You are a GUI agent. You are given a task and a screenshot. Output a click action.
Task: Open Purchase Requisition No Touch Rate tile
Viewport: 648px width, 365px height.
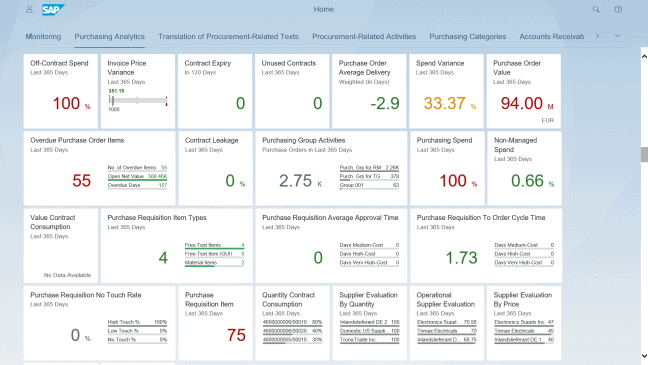(100, 323)
